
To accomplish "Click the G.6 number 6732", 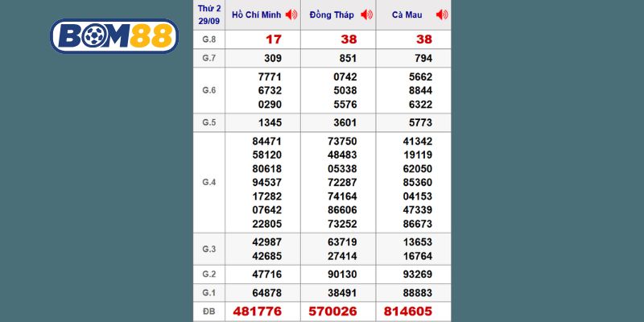I will click(x=270, y=90).
